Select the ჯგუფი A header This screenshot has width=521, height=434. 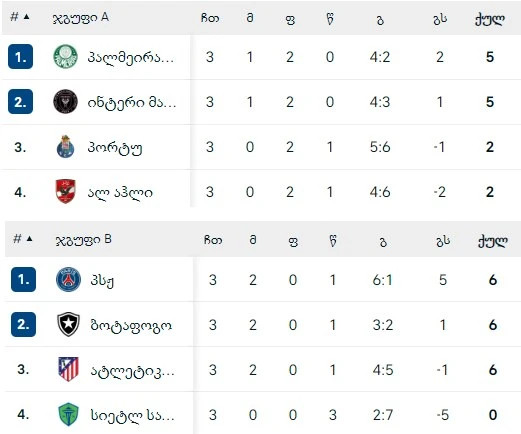(x=81, y=18)
